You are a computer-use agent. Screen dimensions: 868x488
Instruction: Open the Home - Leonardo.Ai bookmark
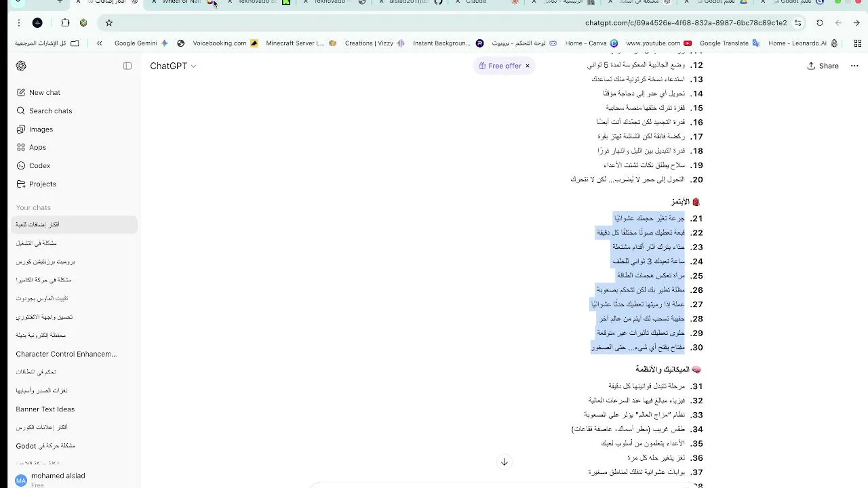pos(803,43)
